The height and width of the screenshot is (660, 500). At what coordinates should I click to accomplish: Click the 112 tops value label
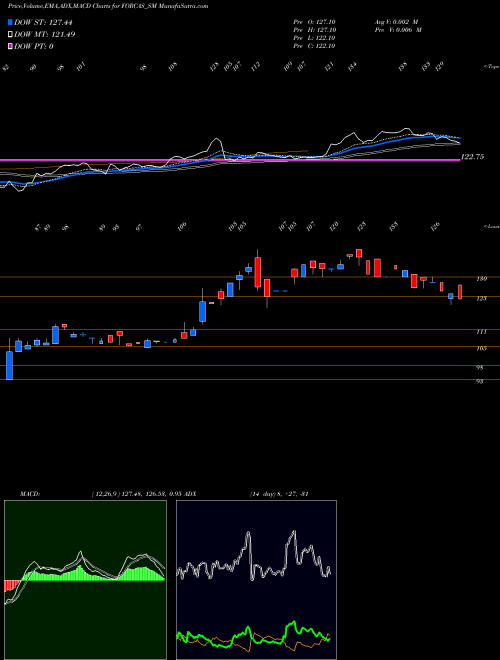(x=255, y=67)
